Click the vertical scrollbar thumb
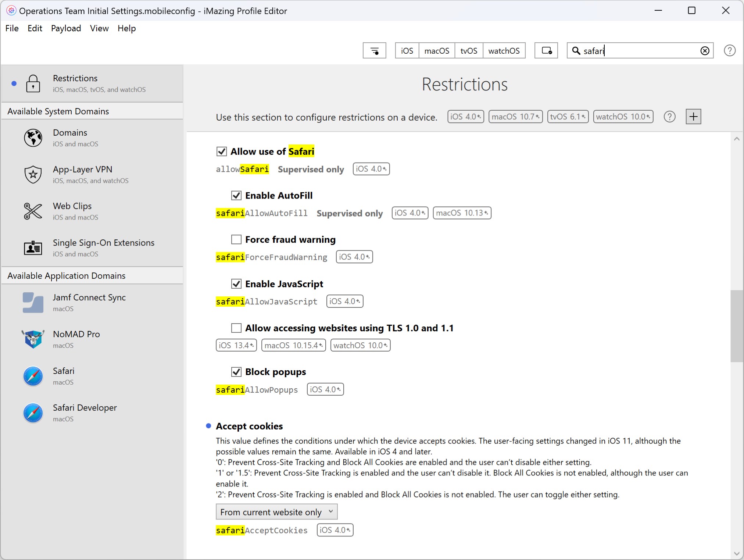This screenshot has width=744, height=560. 736,326
